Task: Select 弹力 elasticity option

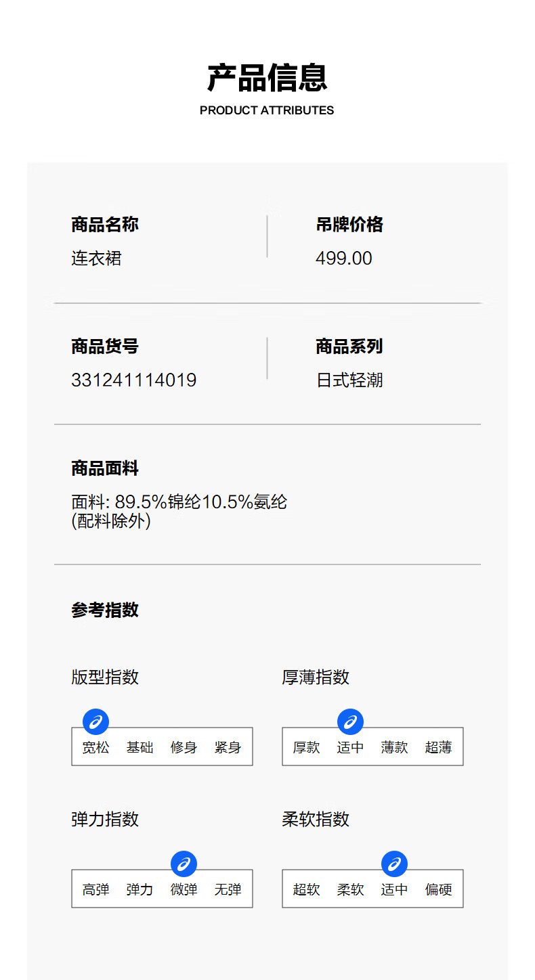Action: coord(140,889)
